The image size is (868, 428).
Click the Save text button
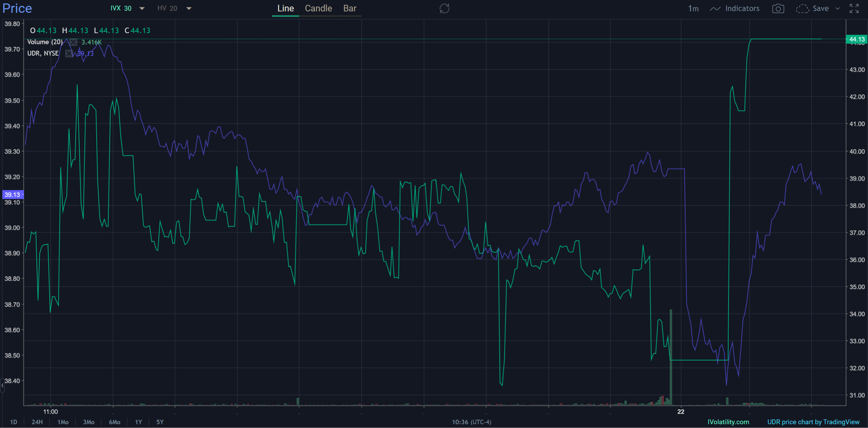tap(820, 9)
